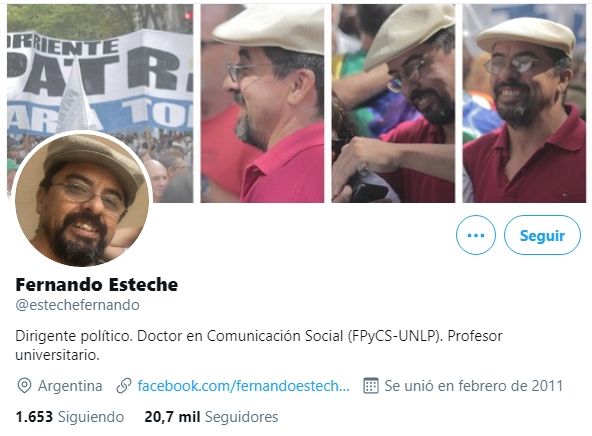Open the three-dots more options menu
Viewport: 592px width, 436px height.
click(x=476, y=235)
